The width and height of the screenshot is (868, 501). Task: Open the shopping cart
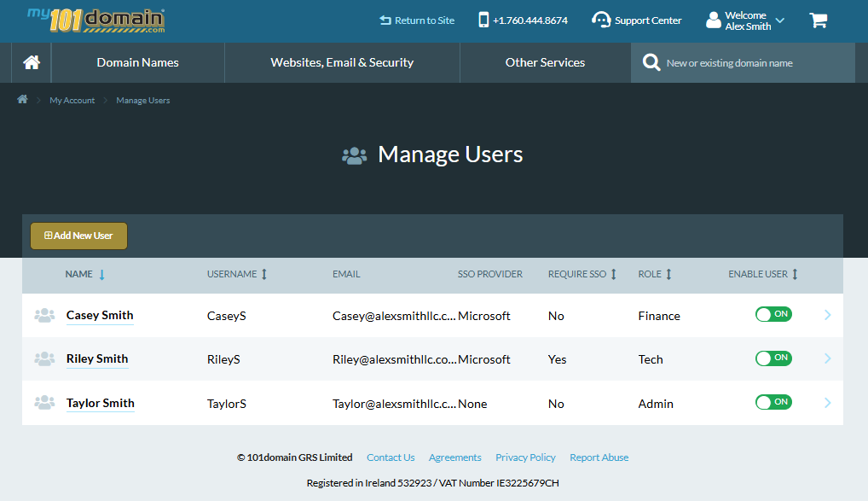(x=818, y=20)
